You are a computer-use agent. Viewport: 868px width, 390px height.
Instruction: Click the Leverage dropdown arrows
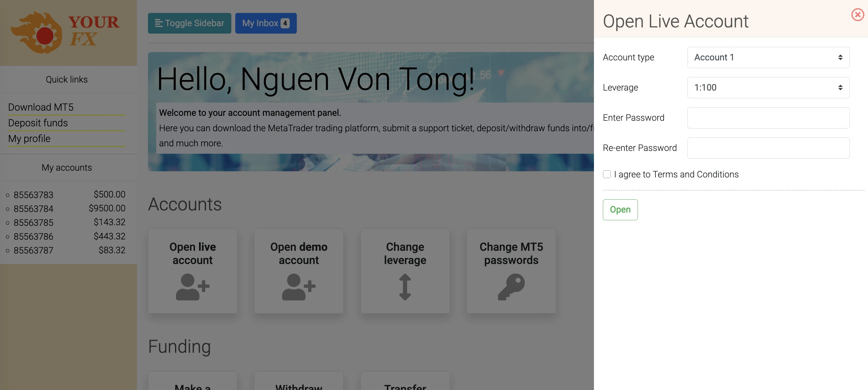point(840,88)
